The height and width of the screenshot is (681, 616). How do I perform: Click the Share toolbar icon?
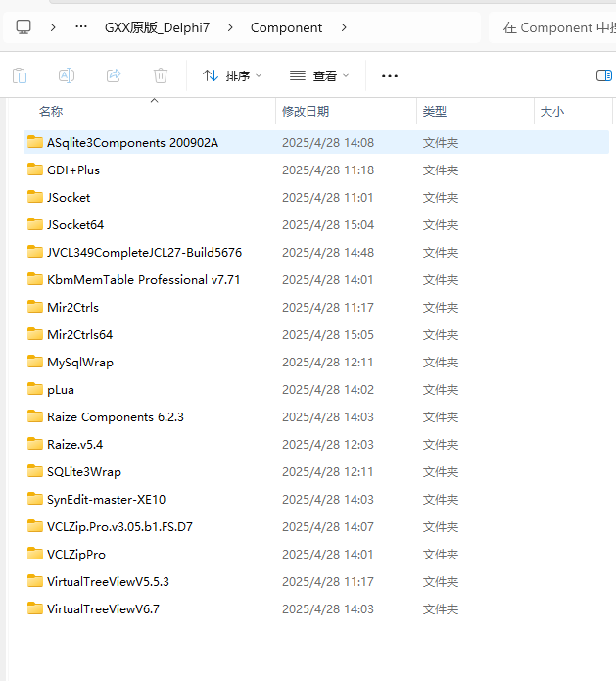[x=114, y=75]
